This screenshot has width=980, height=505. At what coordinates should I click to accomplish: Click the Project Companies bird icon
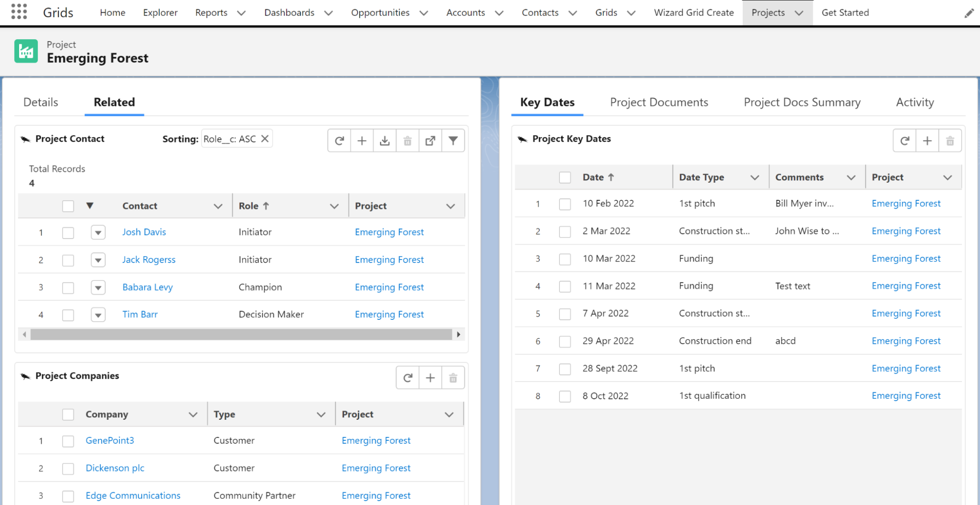[25, 376]
